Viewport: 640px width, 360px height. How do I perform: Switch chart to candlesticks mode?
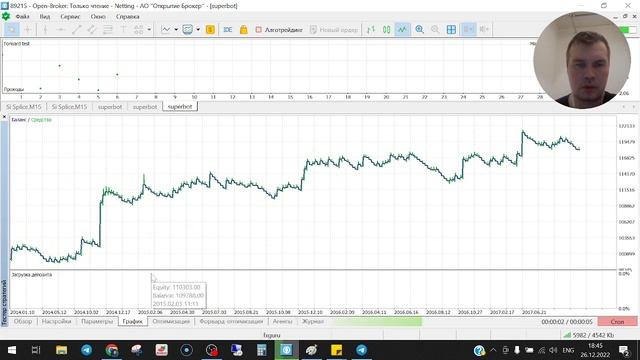[387, 29]
